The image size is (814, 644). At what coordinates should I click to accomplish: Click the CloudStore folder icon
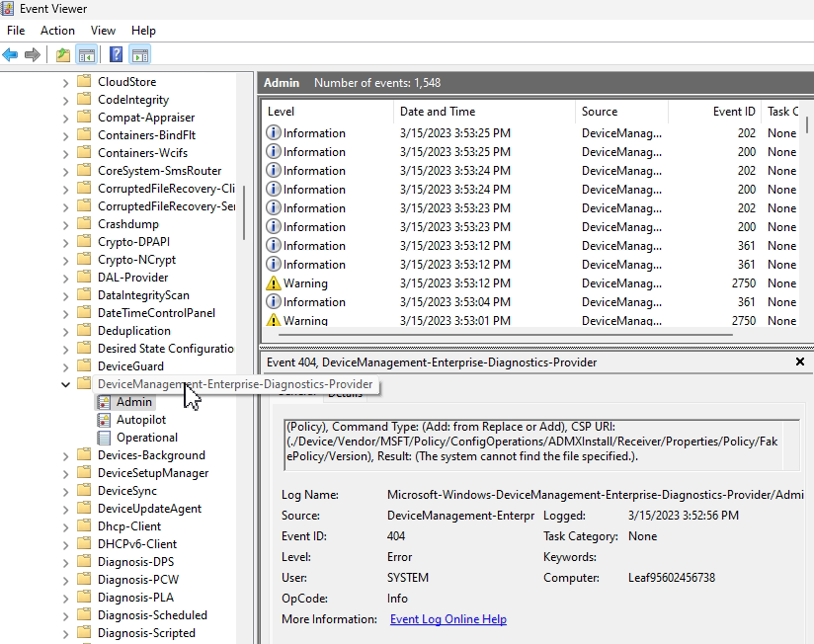(84, 81)
